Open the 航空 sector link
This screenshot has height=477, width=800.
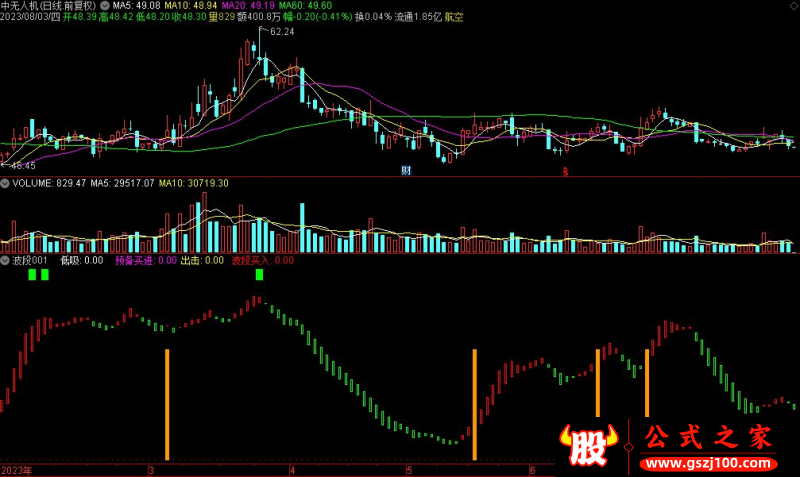click(454, 17)
